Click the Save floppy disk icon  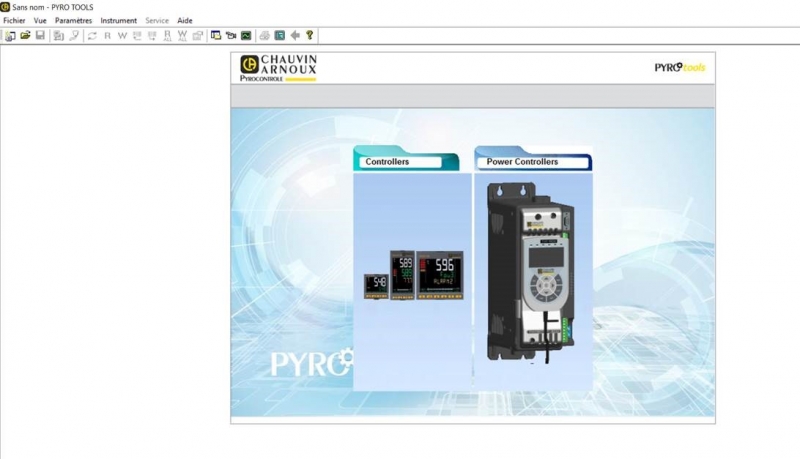(x=40, y=36)
